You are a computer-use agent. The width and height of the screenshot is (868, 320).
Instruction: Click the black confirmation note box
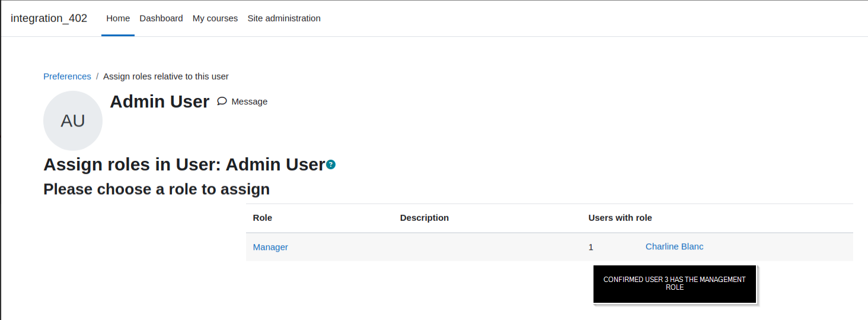point(675,284)
